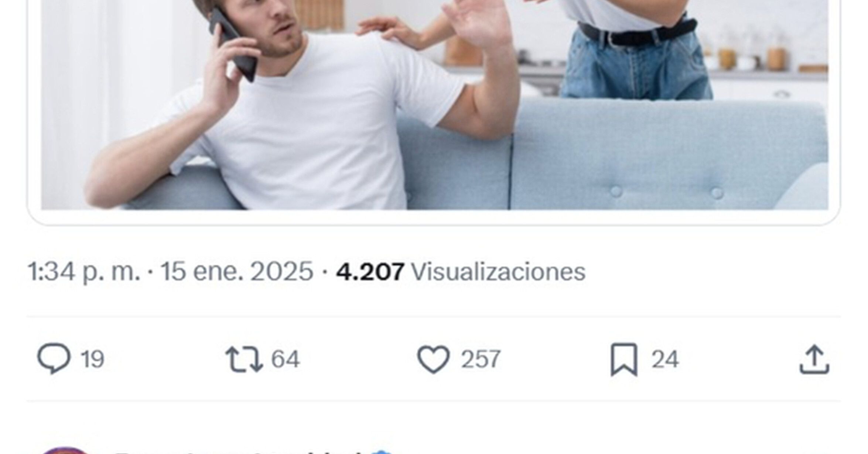Open the tweet photo of man on phone
868x454 pixels.
pos(434,105)
